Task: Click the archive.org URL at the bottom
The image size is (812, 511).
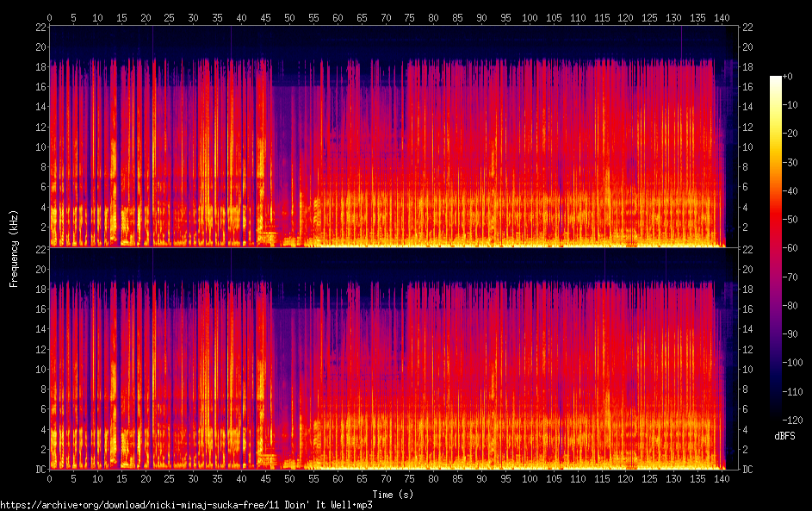Action: point(186,504)
